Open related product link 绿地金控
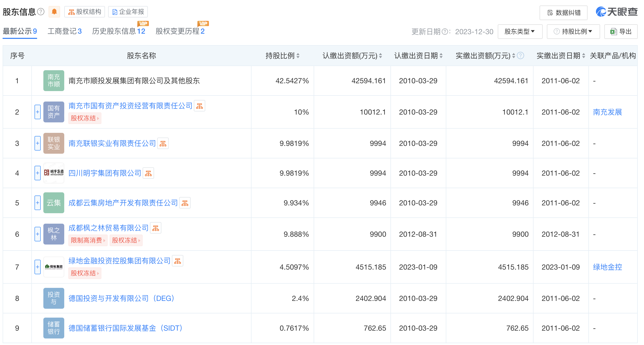644x345 pixels. [x=608, y=267]
